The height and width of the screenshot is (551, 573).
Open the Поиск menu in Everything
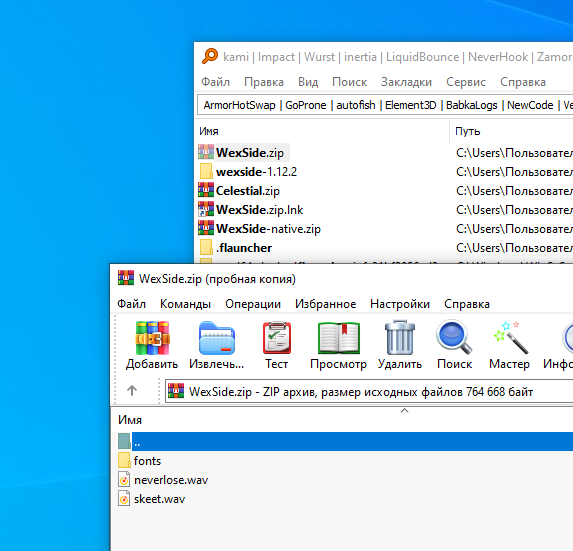[x=349, y=82]
